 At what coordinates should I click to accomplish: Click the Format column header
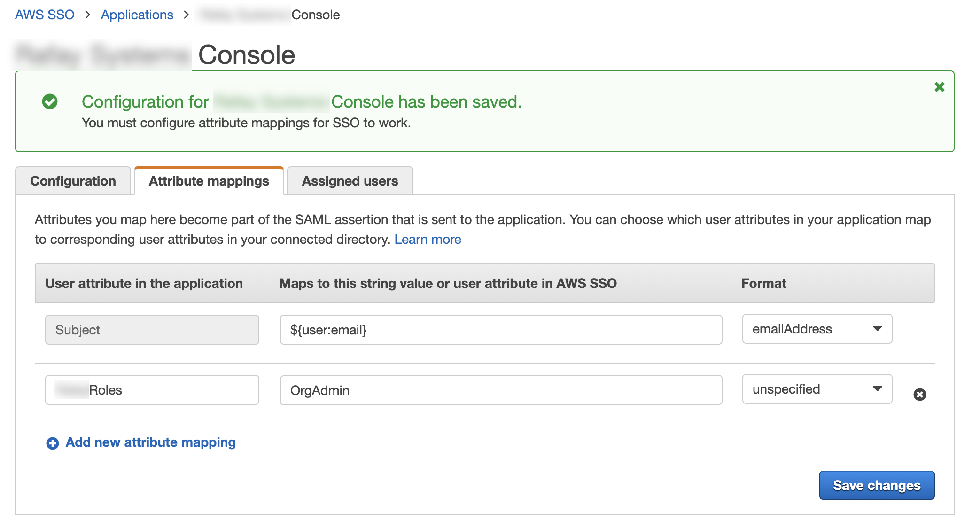point(763,283)
